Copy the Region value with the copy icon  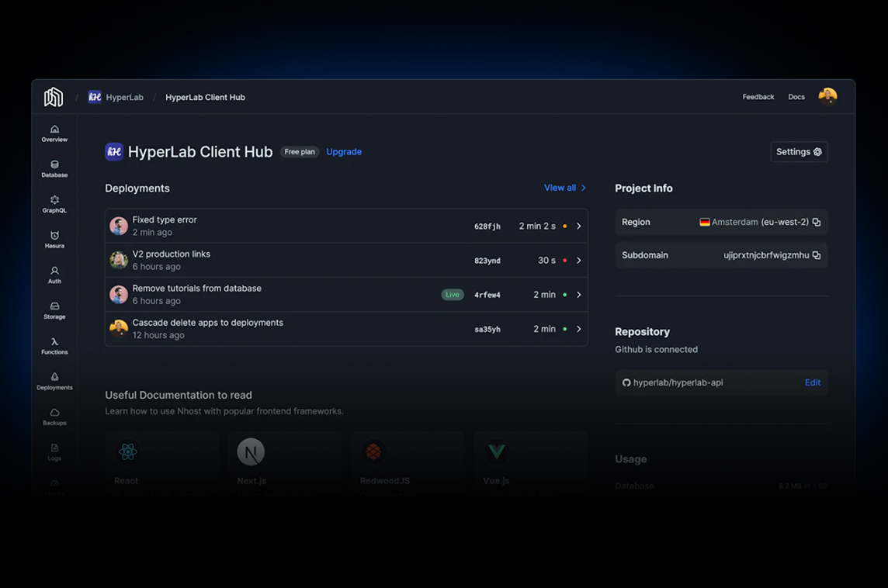click(x=816, y=222)
